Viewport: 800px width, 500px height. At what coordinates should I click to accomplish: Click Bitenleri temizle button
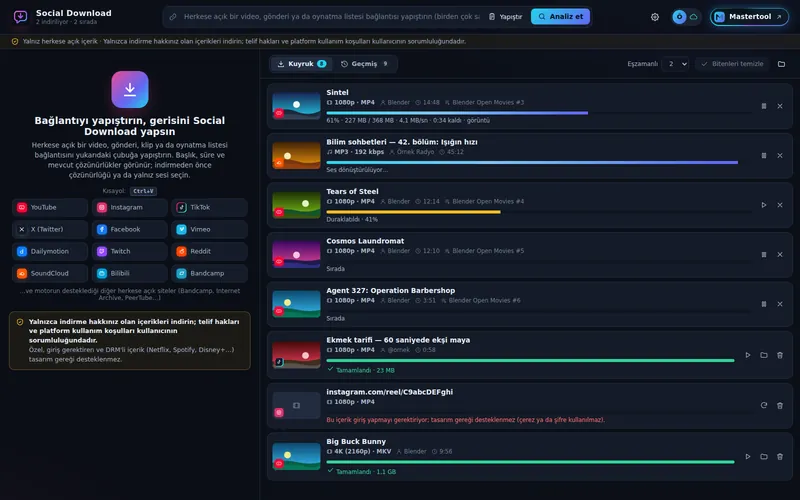click(x=732, y=64)
